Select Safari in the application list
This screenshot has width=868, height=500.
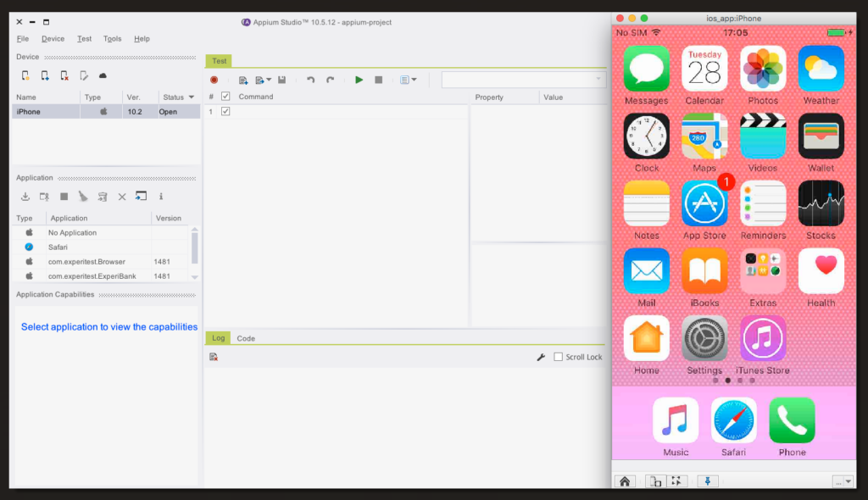coord(101,247)
